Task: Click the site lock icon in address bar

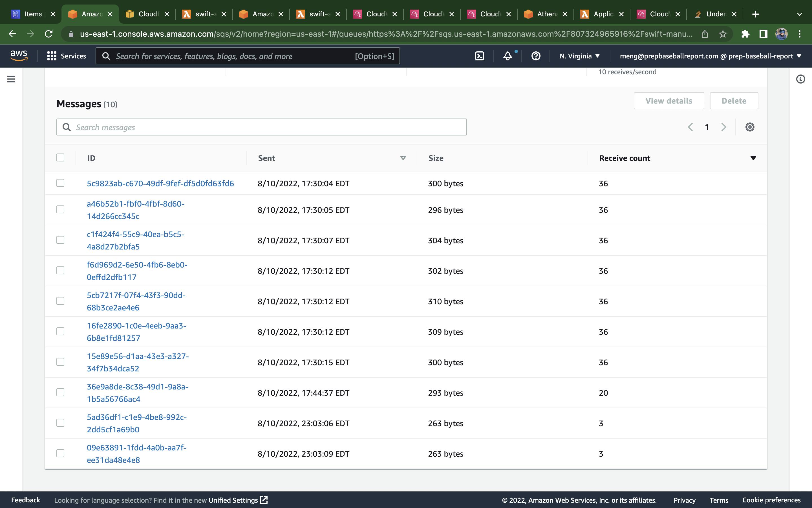Action: point(70,34)
